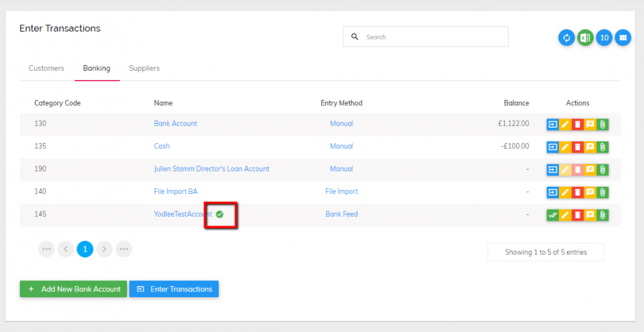Click category code 145

pos(40,213)
